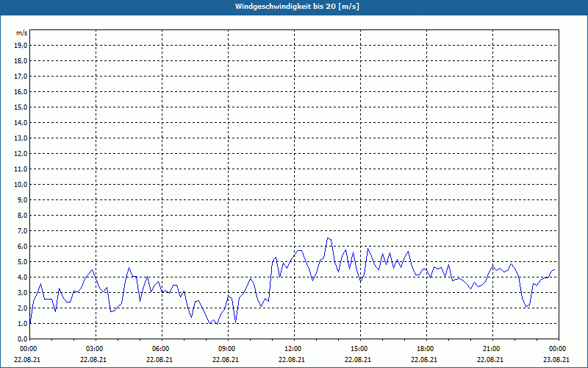Choose the '8,0' y-axis value
Image resolution: width=588 pixels, height=368 pixels.
[23, 215]
